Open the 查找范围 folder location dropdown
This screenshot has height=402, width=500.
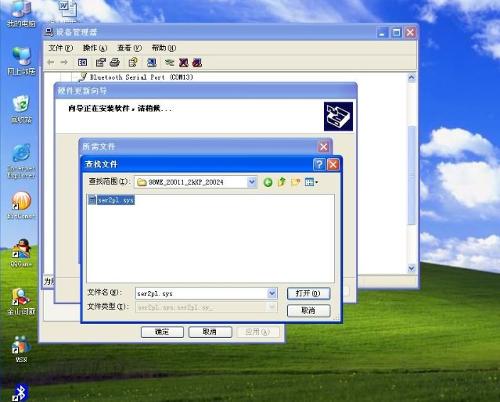point(252,182)
